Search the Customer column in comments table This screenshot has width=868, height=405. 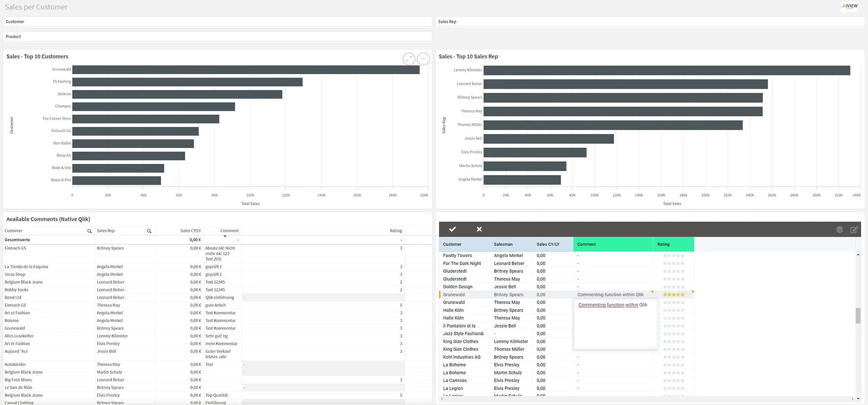89,231
